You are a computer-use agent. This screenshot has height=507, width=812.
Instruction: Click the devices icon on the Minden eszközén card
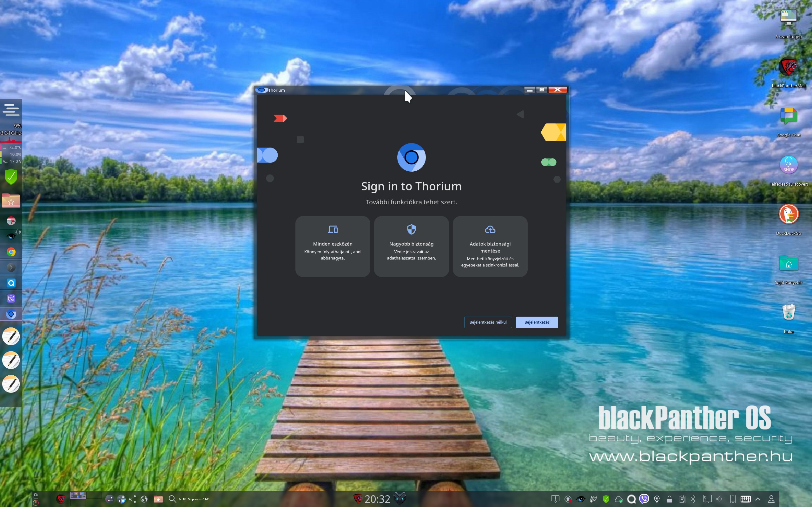pyautogui.click(x=333, y=230)
